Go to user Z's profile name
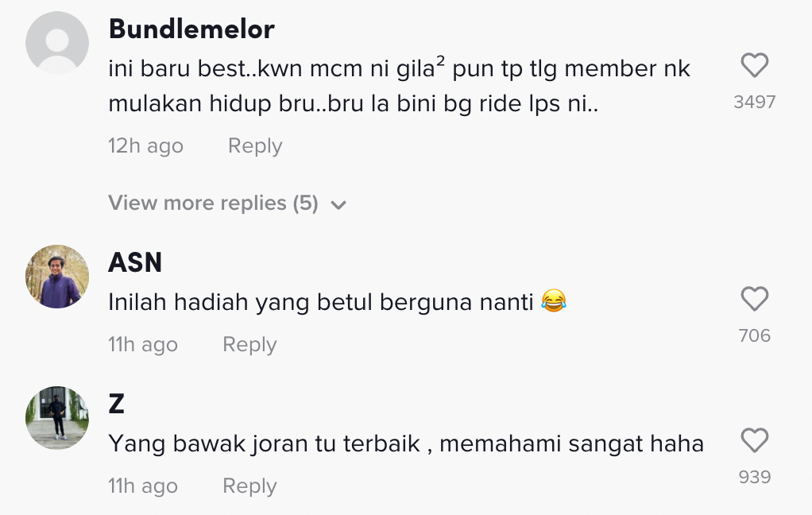 pyautogui.click(x=117, y=404)
